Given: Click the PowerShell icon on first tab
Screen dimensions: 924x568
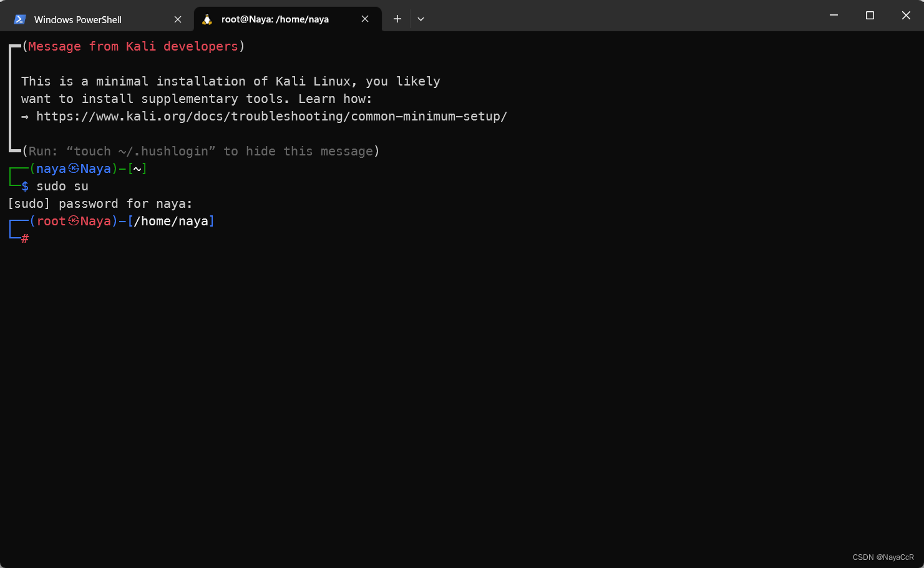Looking at the screenshot, I should 19,19.
